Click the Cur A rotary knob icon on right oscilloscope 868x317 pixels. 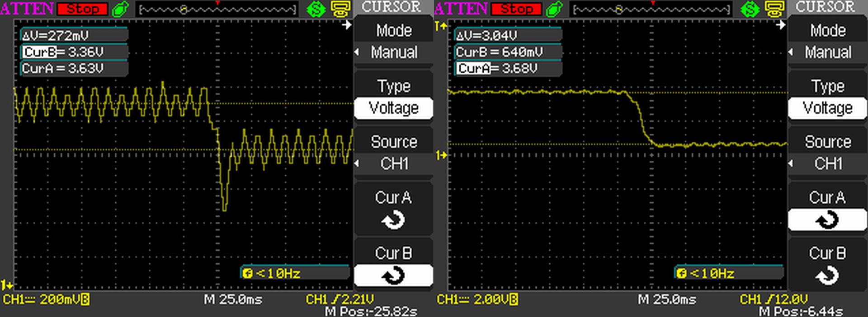pos(827,220)
